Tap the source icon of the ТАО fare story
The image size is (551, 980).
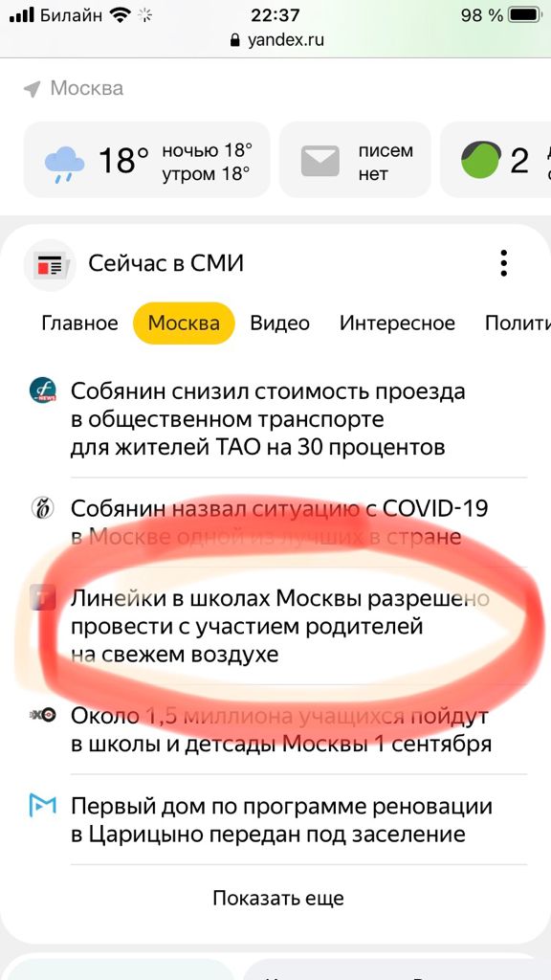point(43,390)
